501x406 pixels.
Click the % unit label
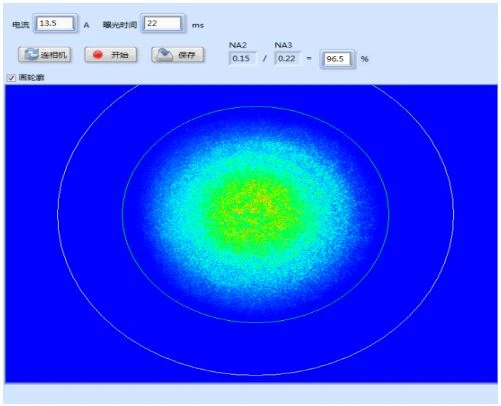coord(364,59)
